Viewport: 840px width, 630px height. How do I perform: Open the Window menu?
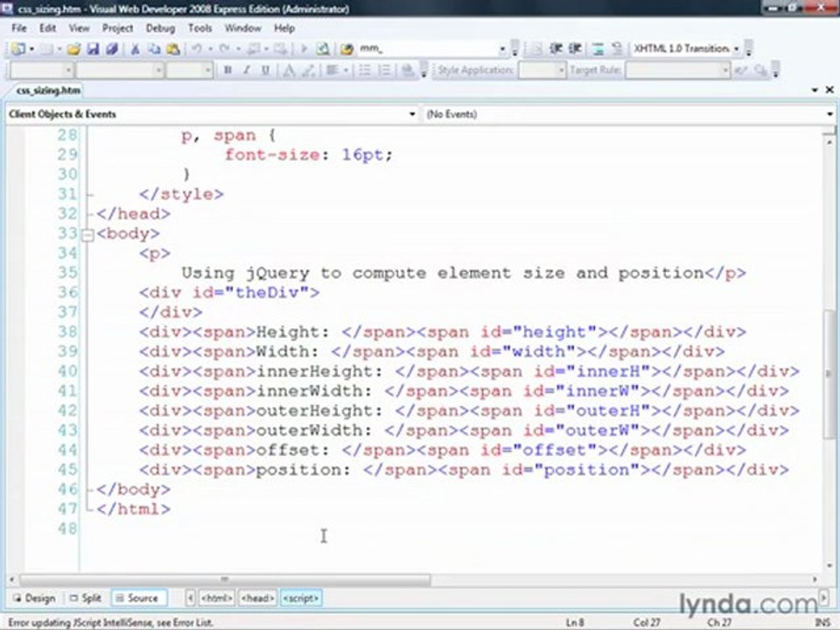point(242,28)
